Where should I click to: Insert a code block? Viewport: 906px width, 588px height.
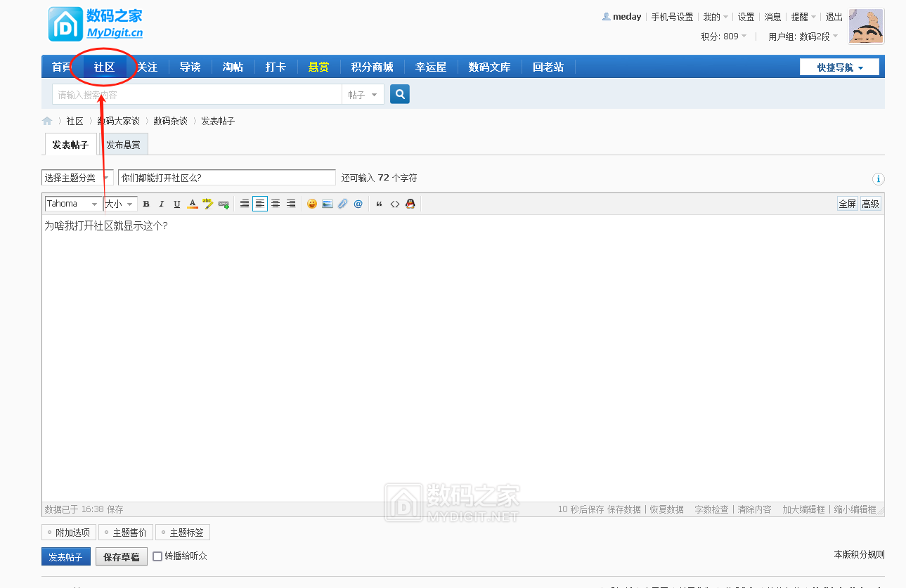(x=395, y=204)
